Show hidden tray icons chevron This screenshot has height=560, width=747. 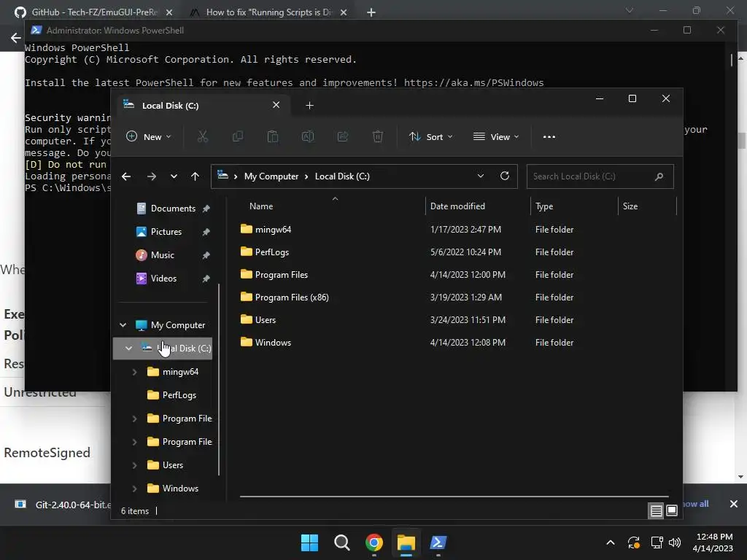tap(611, 542)
